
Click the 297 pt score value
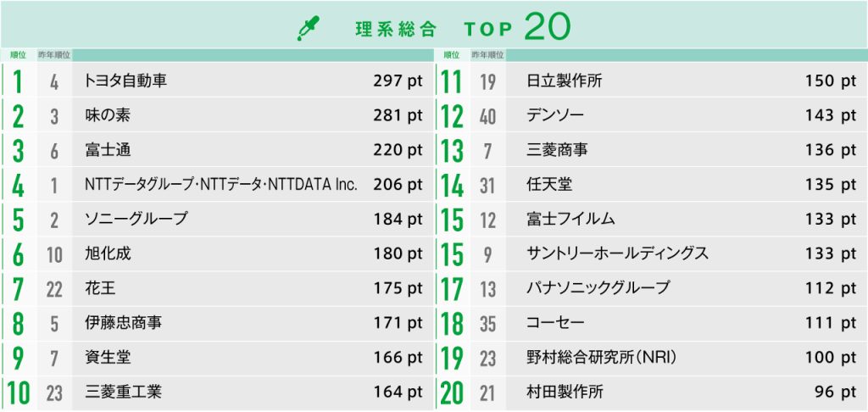pos(398,81)
